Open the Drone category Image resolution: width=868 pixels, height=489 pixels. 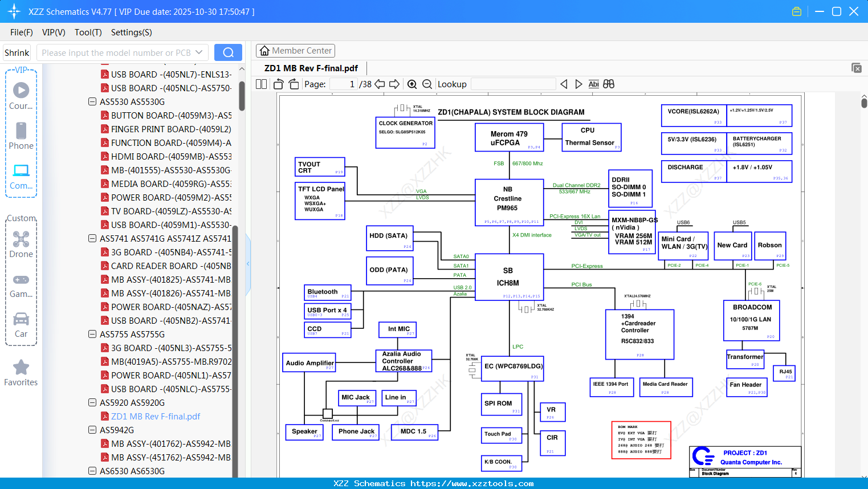[21, 244]
